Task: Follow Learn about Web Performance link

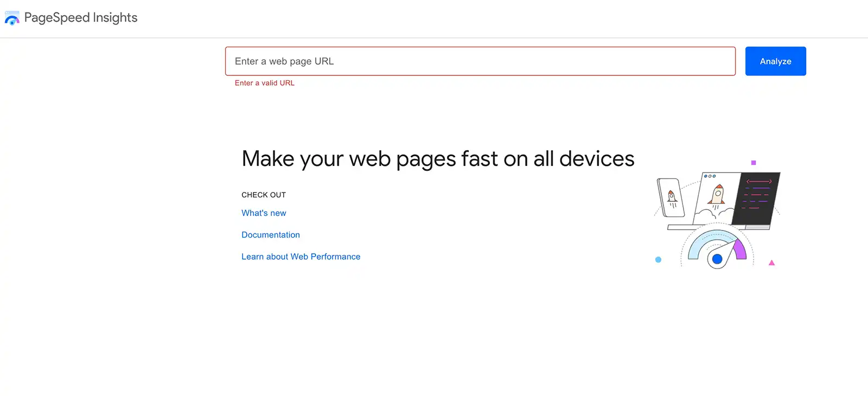Action: (x=301, y=257)
